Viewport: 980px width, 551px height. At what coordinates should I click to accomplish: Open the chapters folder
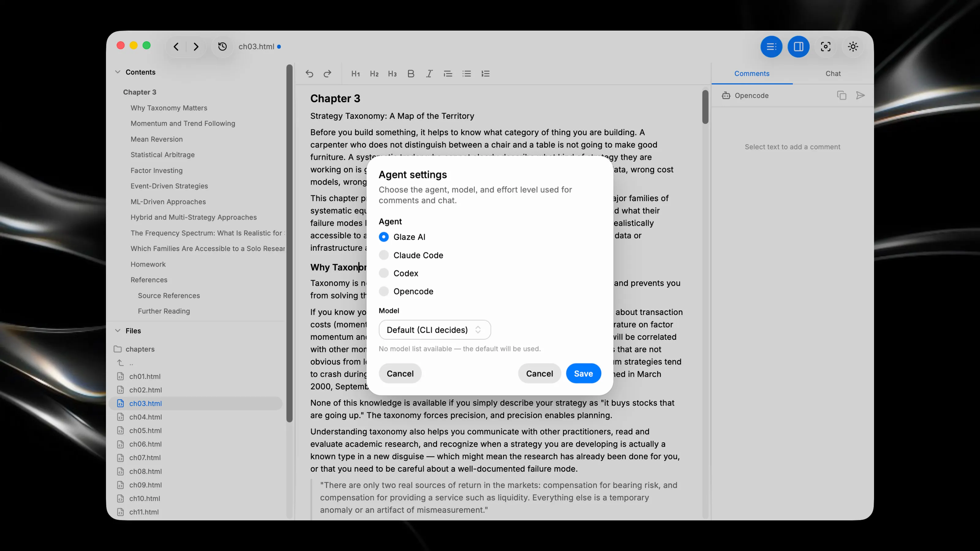click(x=140, y=349)
